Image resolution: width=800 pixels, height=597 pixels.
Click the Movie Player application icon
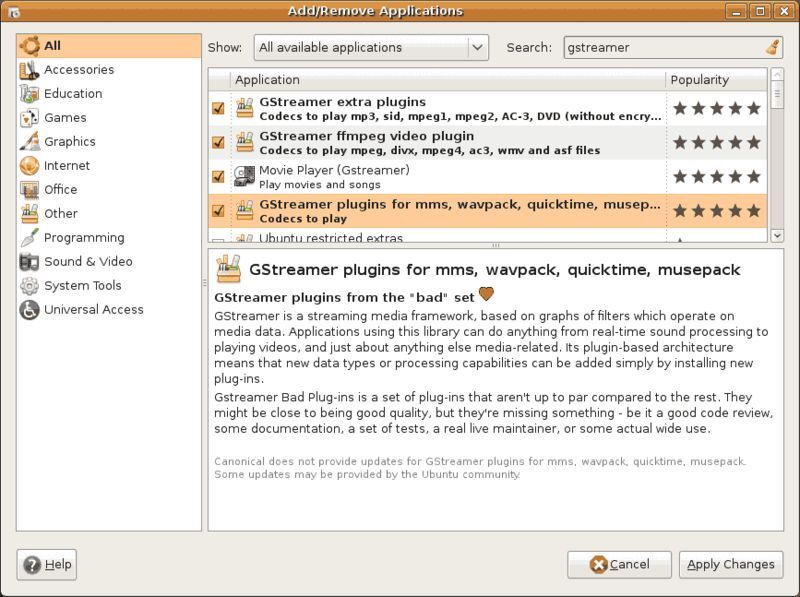pos(244,177)
